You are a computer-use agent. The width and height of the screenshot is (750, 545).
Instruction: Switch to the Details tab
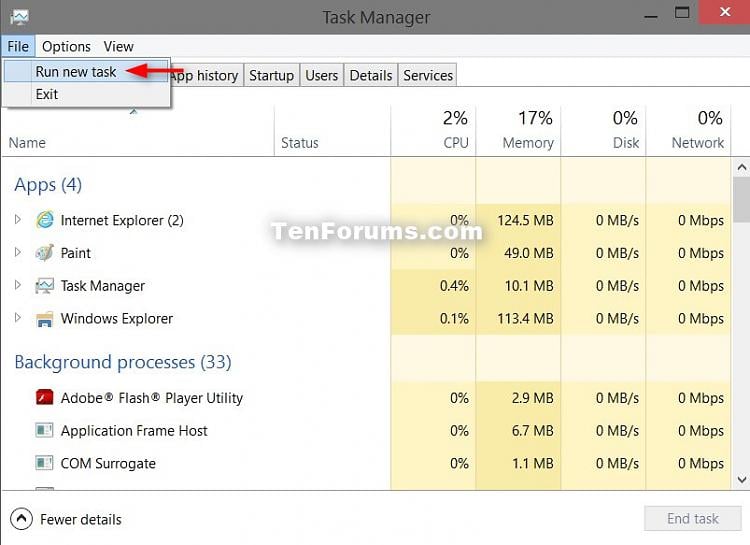[x=371, y=75]
